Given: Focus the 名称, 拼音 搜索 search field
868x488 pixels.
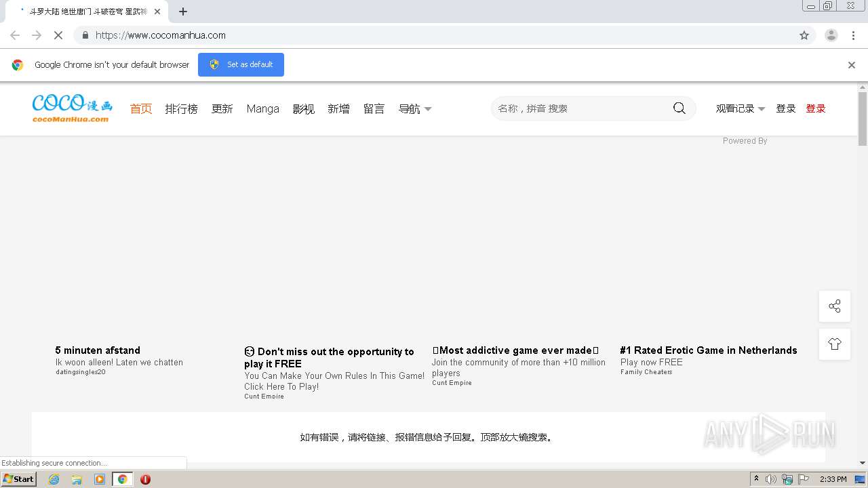Looking at the screenshot, I should coord(583,108).
